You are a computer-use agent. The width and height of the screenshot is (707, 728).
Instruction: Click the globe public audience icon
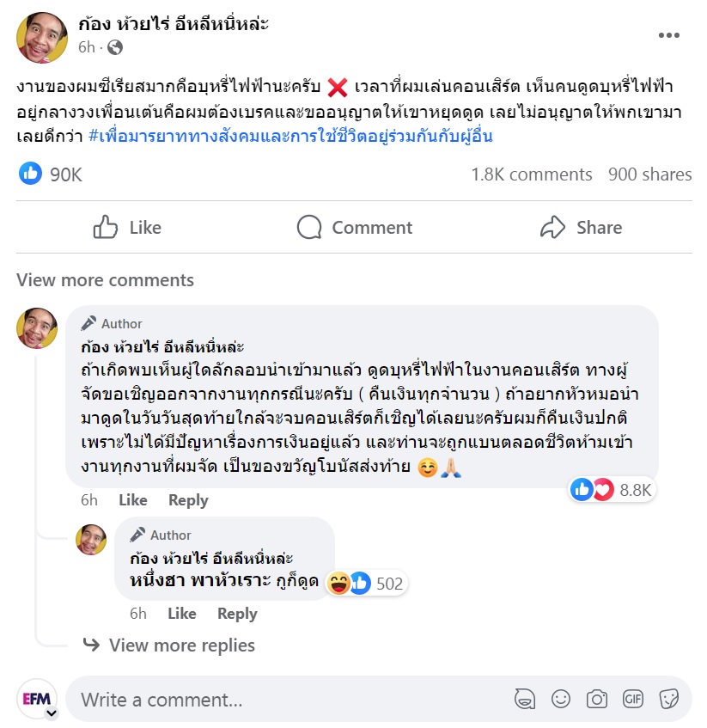pos(115,47)
